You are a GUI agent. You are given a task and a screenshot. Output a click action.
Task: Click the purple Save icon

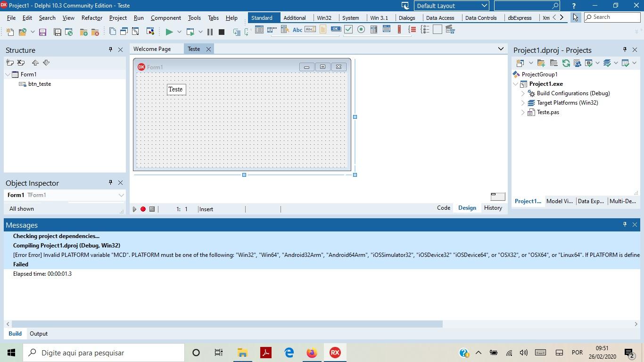click(x=42, y=32)
